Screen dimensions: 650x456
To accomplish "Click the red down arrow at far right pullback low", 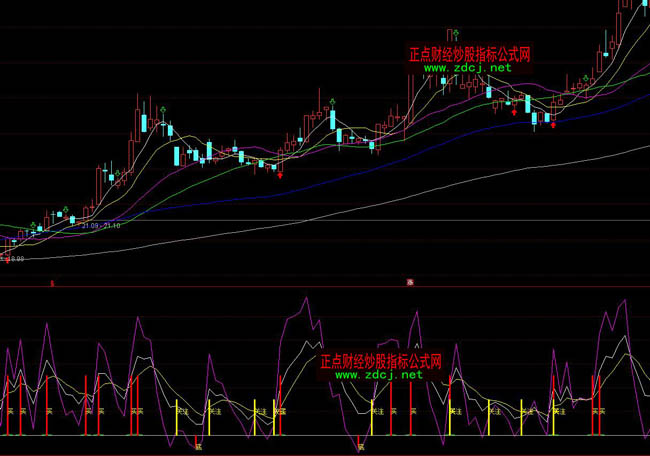I will pyautogui.click(x=553, y=125).
